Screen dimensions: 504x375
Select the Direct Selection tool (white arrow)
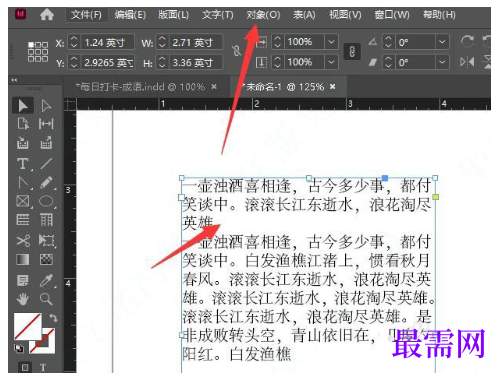pyautogui.click(x=46, y=105)
